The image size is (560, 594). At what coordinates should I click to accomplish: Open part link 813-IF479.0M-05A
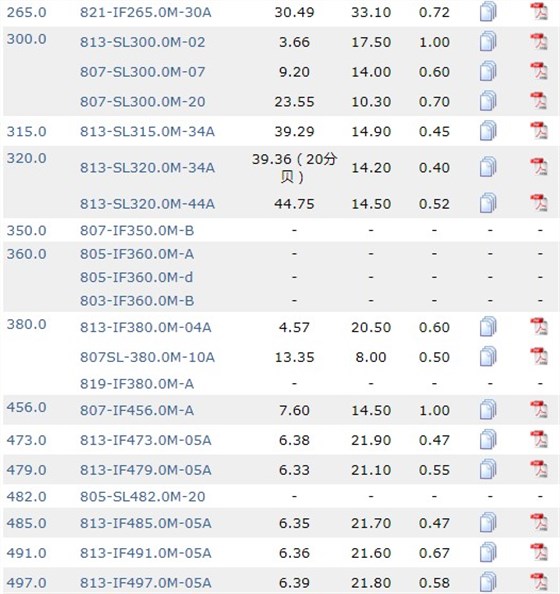coord(145,470)
